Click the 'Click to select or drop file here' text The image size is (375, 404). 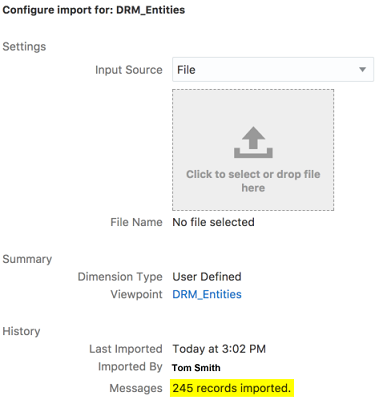pyautogui.click(x=253, y=181)
